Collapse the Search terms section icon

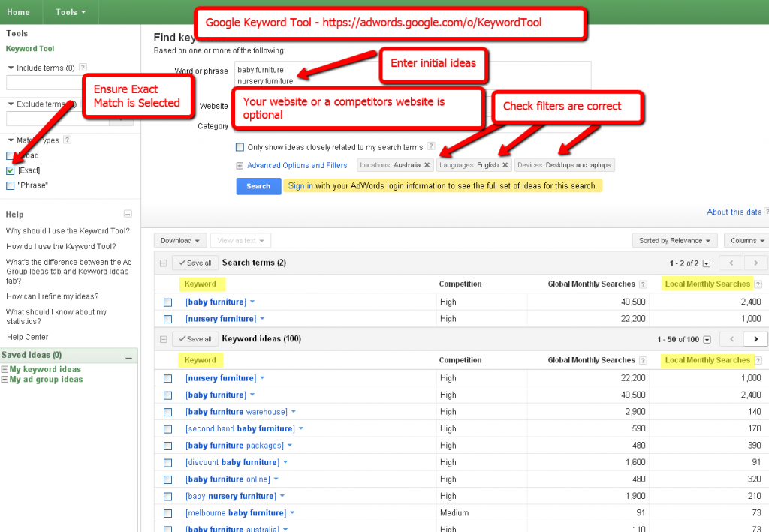(163, 263)
